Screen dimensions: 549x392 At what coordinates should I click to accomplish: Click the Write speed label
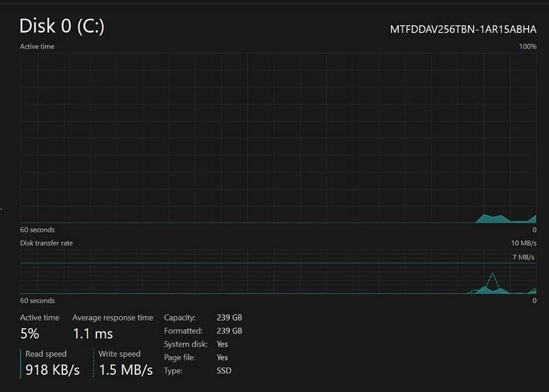tap(119, 354)
